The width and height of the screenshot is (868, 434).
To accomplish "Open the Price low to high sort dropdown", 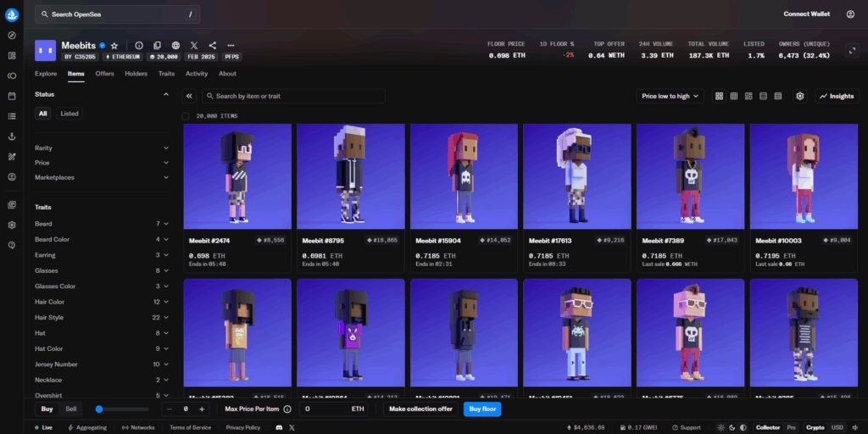I will [x=670, y=96].
